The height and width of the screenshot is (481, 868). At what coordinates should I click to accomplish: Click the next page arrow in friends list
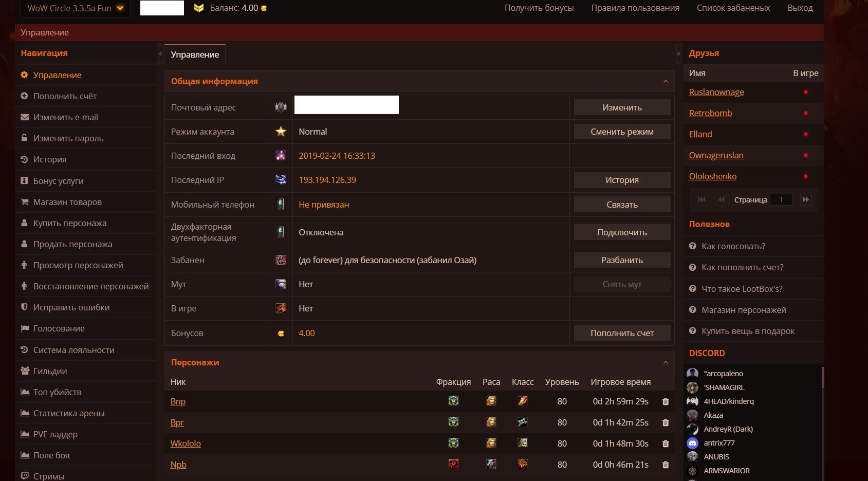click(x=805, y=199)
